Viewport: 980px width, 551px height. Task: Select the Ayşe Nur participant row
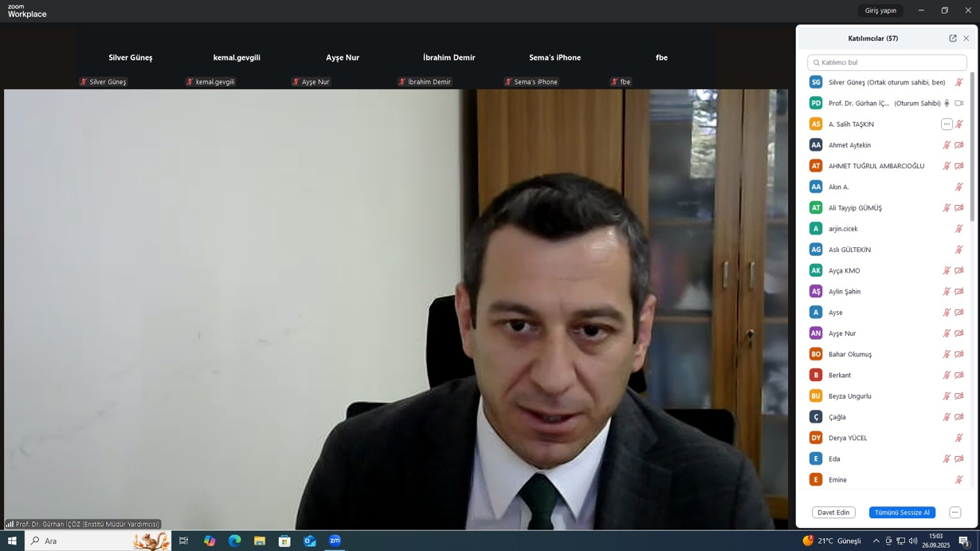(x=887, y=333)
